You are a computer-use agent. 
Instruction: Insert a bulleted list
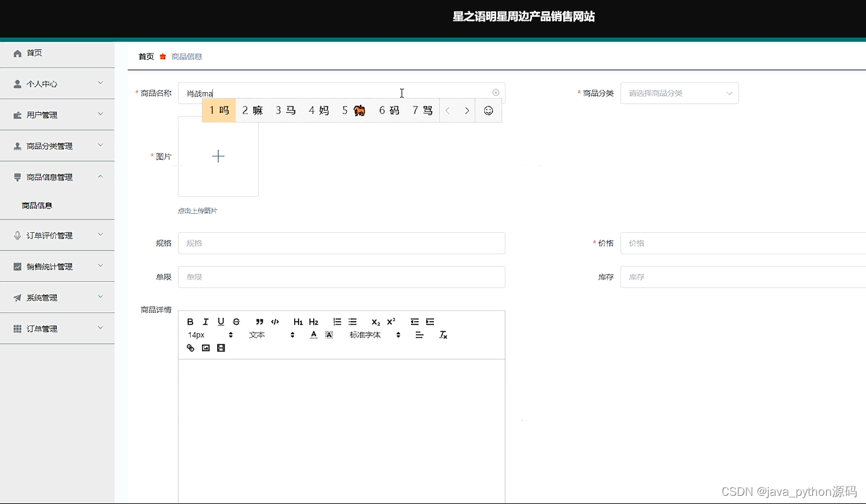click(352, 322)
